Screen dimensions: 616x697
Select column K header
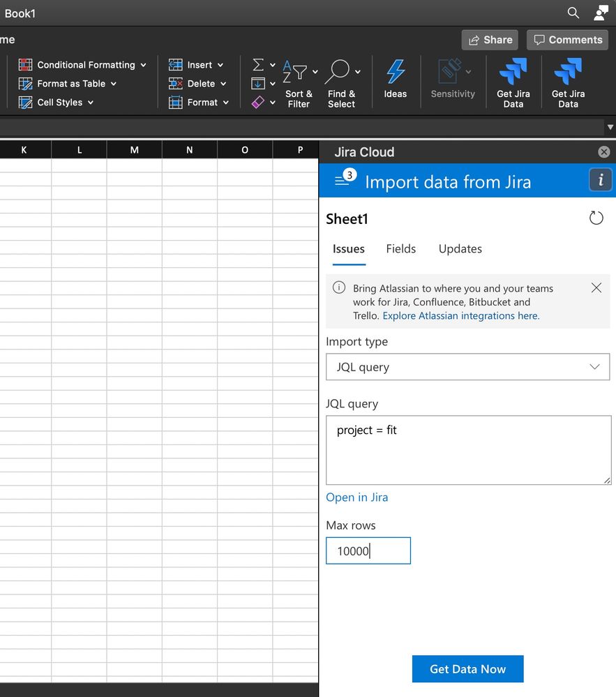click(x=24, y=150)
